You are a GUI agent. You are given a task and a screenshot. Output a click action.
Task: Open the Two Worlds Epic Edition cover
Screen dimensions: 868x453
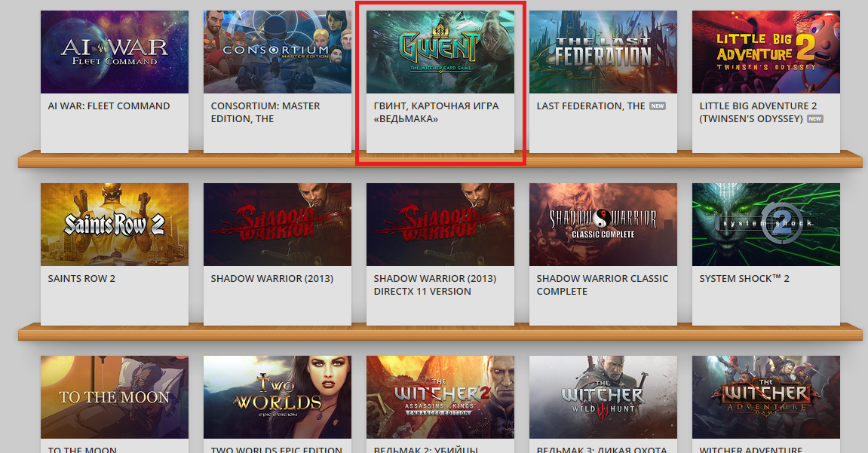coord(278,397)
